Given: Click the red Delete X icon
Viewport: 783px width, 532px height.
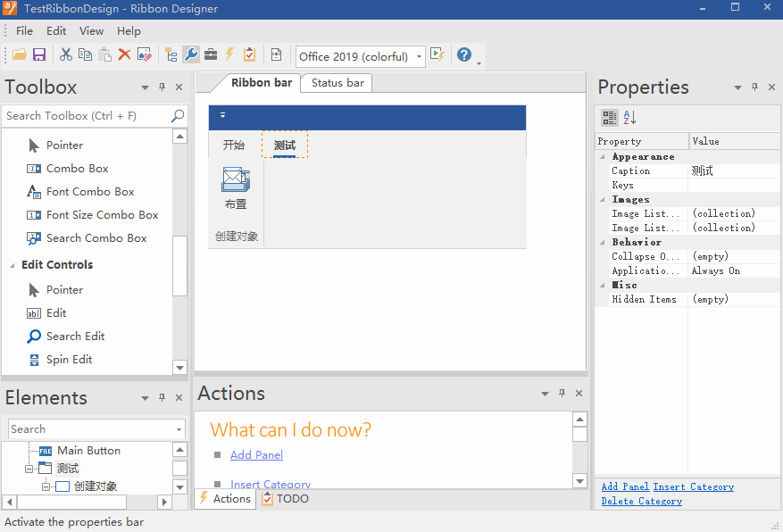Looking at the screenshot, I should [124, 55].
